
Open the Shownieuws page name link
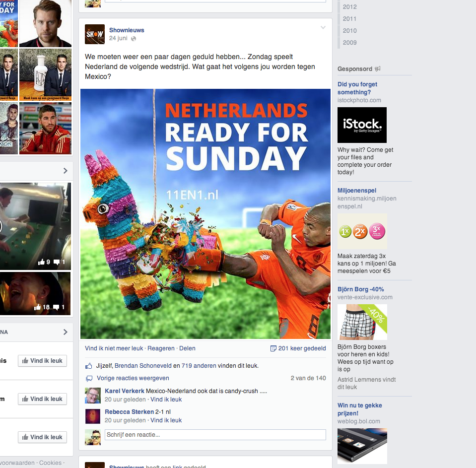tap(127, 30)
